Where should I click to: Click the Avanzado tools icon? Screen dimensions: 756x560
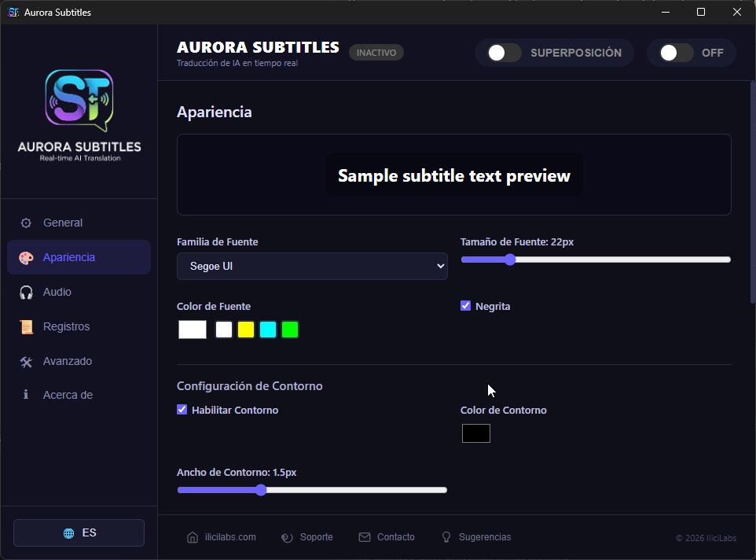26,361
